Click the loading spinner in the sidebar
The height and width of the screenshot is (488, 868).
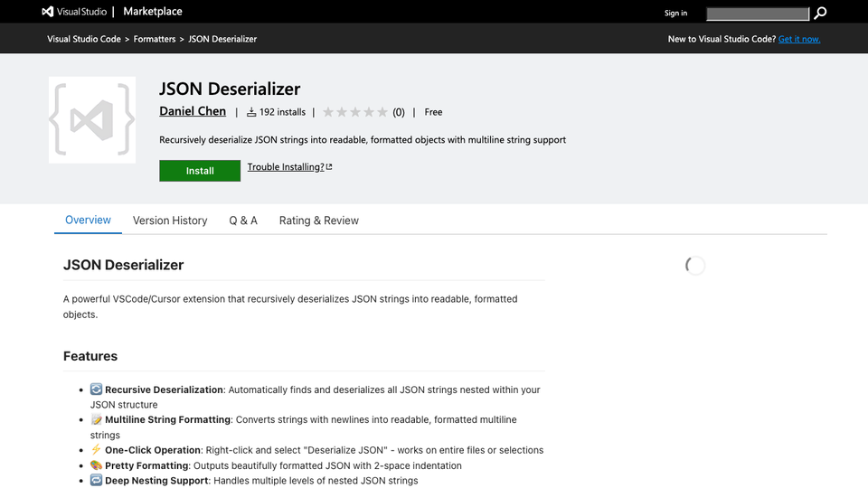[694, 266]
